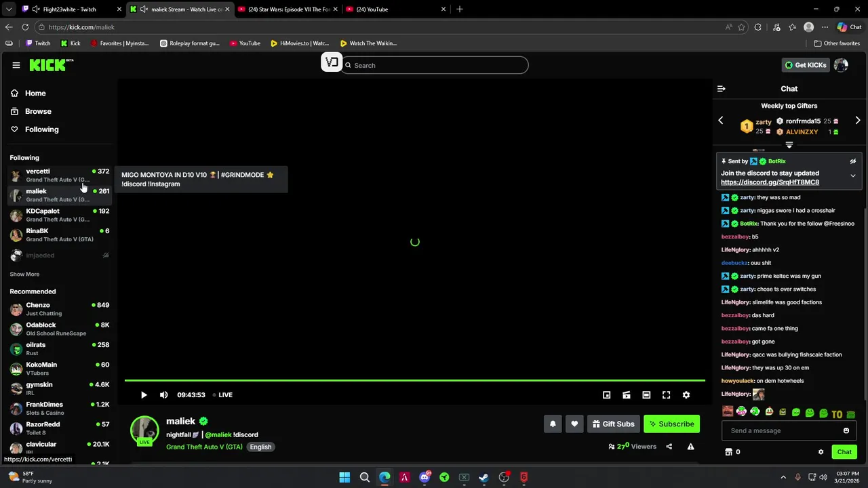The image size is (868, 488).
Task: Enter fullscreen with the player fullscreen icon
Action: coord(667,394)
